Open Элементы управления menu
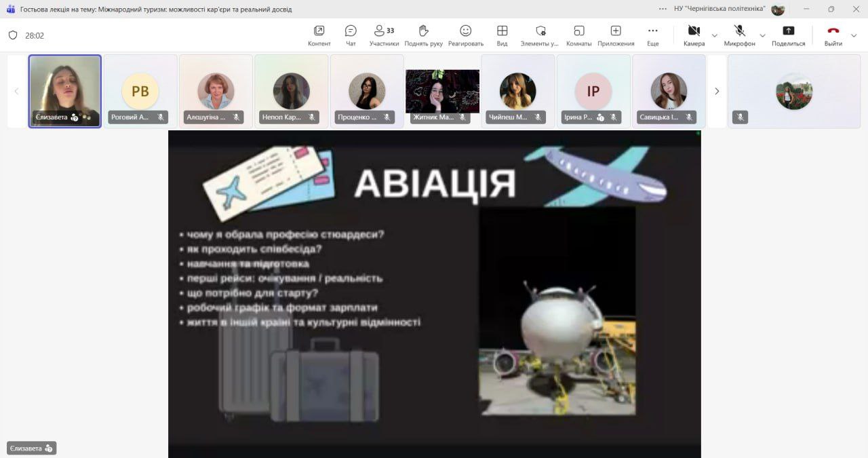This screenshot has width=868, height=458. pos(540,35)
